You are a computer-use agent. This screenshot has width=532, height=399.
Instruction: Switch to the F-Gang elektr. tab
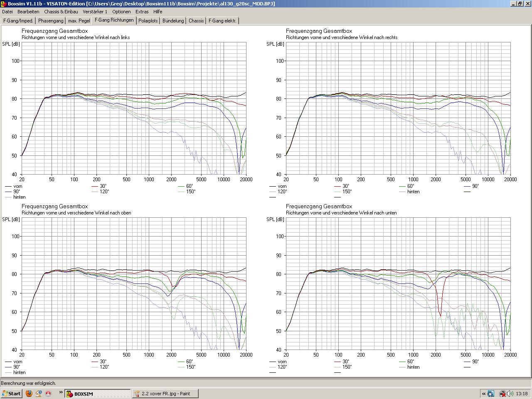(x=222, y=21)
